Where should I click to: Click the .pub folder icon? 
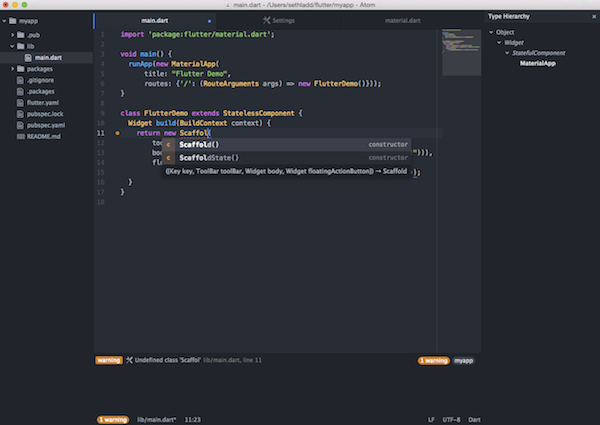(21, 35)
